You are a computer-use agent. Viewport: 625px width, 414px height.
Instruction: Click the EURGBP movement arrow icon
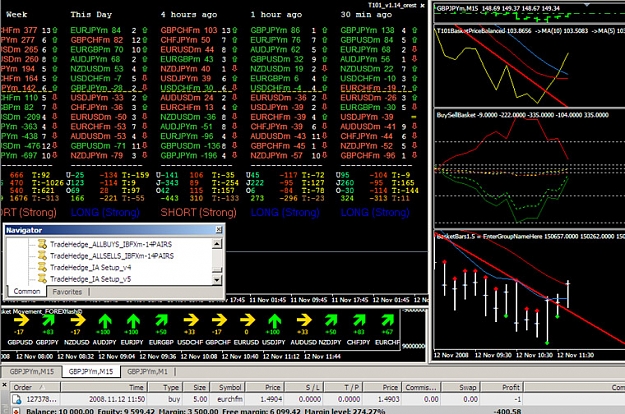161,320
